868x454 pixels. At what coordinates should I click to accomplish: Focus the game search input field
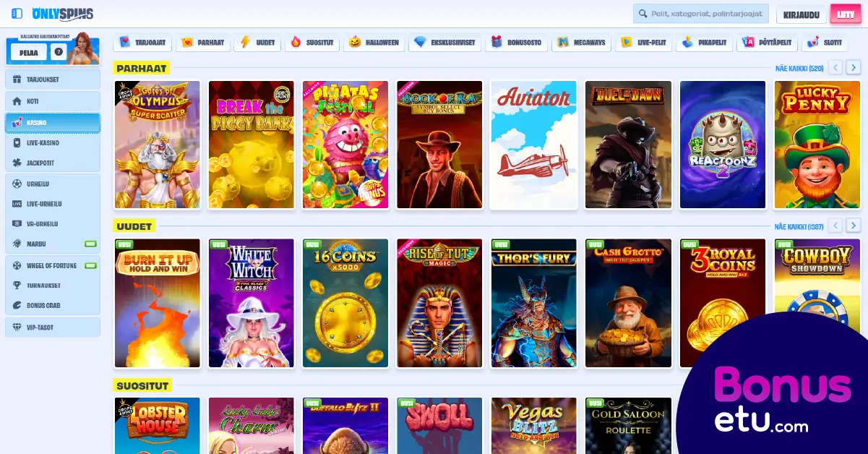tap(705, 14)
